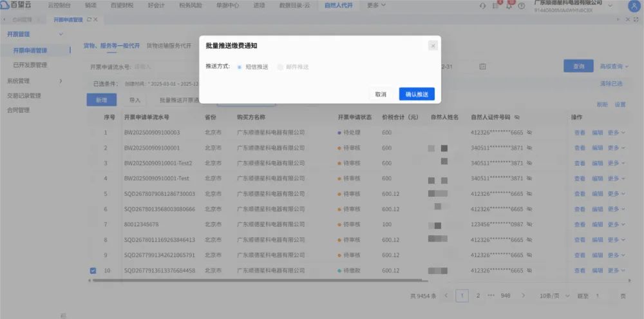
Task: Expand 更多 for 80012345678 row
Action: pyautogui.click(x=616, y=224)
